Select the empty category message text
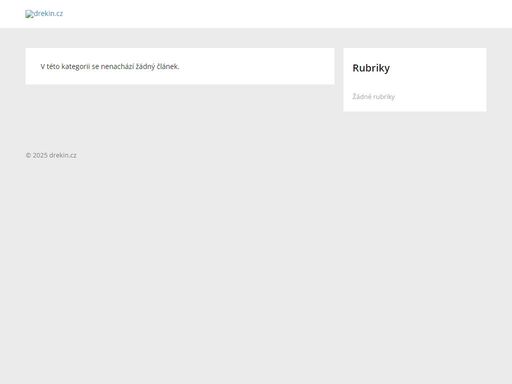The image size is (512, 384). (110, 67)
